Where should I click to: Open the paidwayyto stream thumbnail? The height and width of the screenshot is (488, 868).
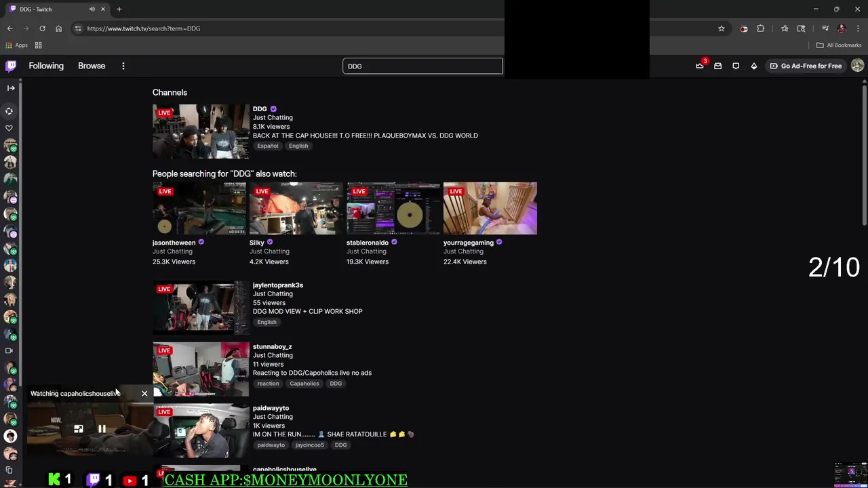[201, 431]
